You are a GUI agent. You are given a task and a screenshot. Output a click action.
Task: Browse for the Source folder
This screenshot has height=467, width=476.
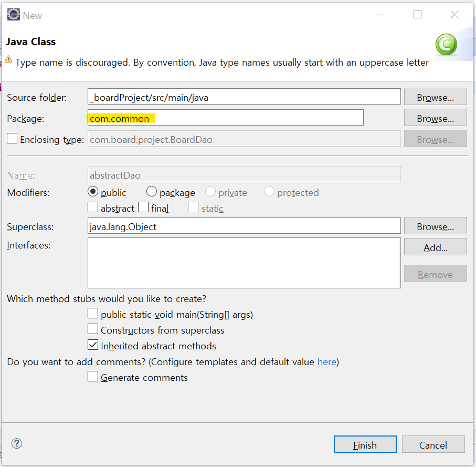pos(435,97)
